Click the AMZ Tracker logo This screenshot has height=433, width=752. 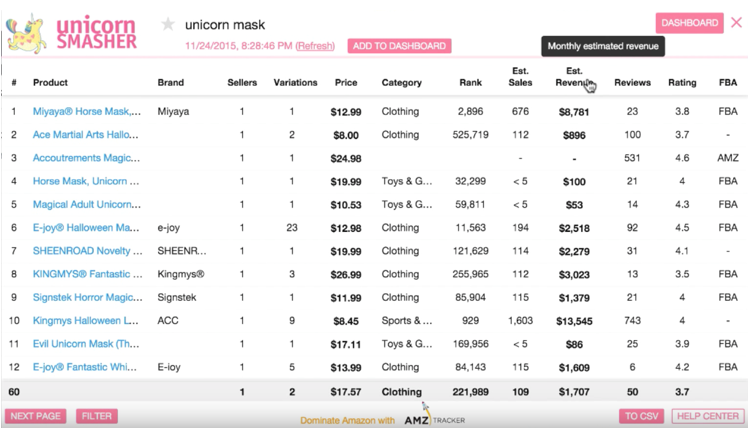434,419
